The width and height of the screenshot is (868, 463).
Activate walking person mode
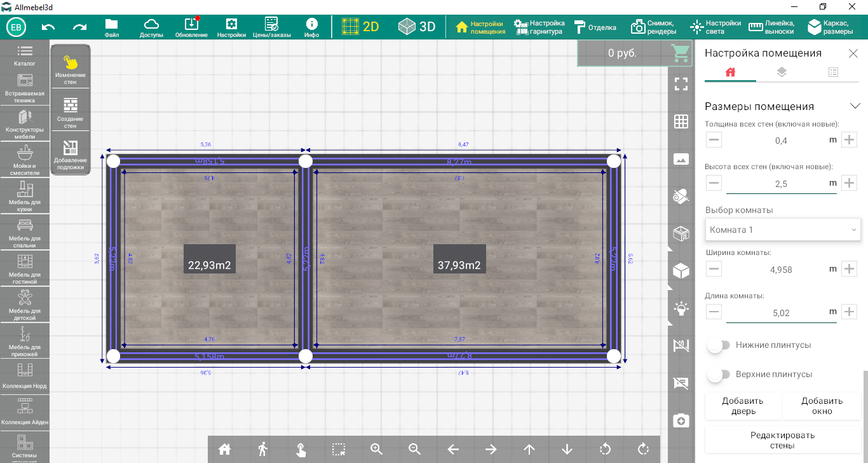262,449
